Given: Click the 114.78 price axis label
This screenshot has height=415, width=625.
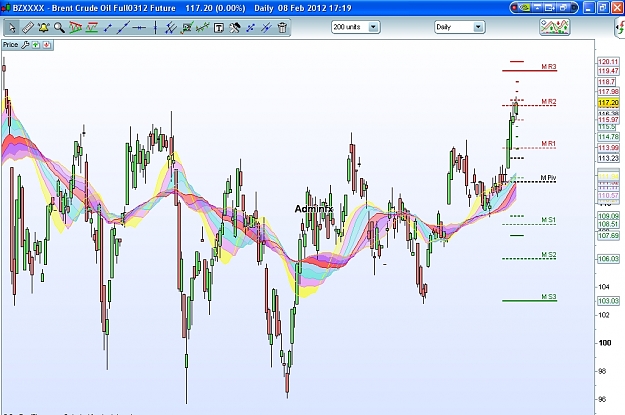Looking at the screenshot, I should click(608, 137).
